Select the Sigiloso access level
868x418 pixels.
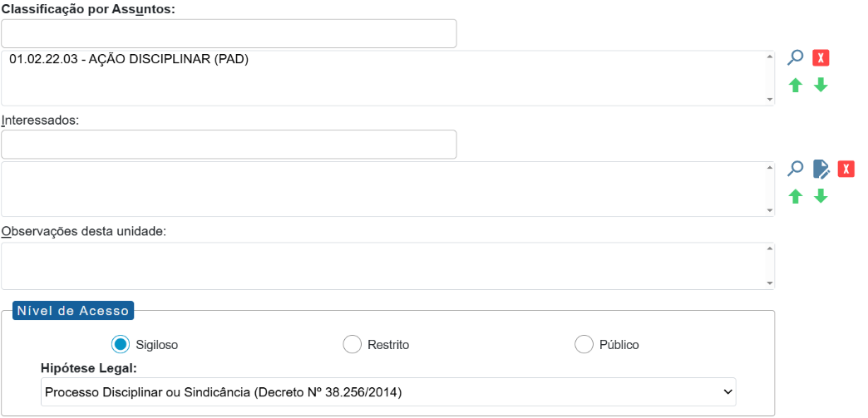(x=121, y=344)
